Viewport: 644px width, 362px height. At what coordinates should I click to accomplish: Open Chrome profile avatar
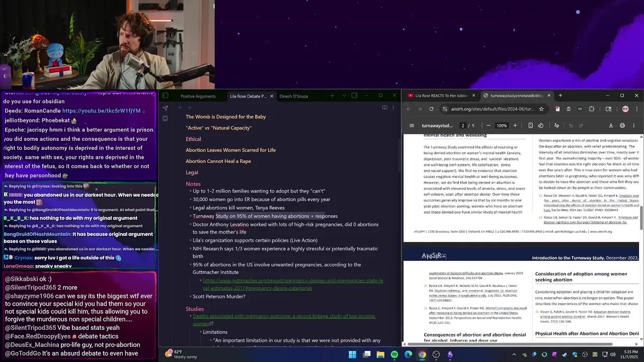[625, 109]
